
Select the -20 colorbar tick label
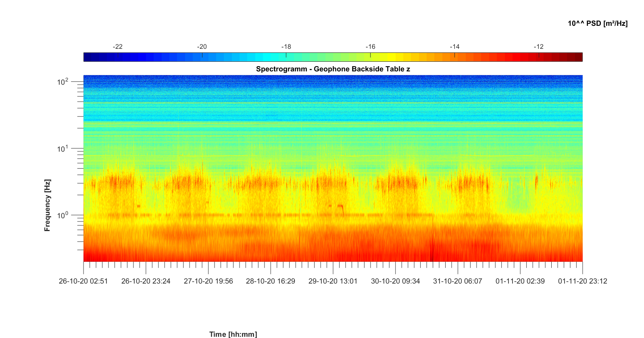click(x=202, y=47)
